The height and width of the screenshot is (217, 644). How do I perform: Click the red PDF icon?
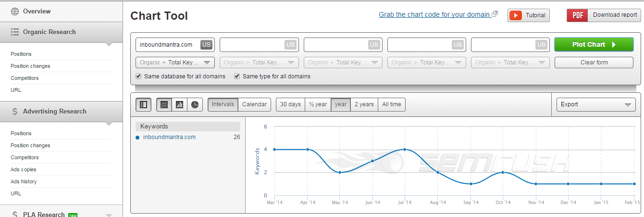(577, 15)
